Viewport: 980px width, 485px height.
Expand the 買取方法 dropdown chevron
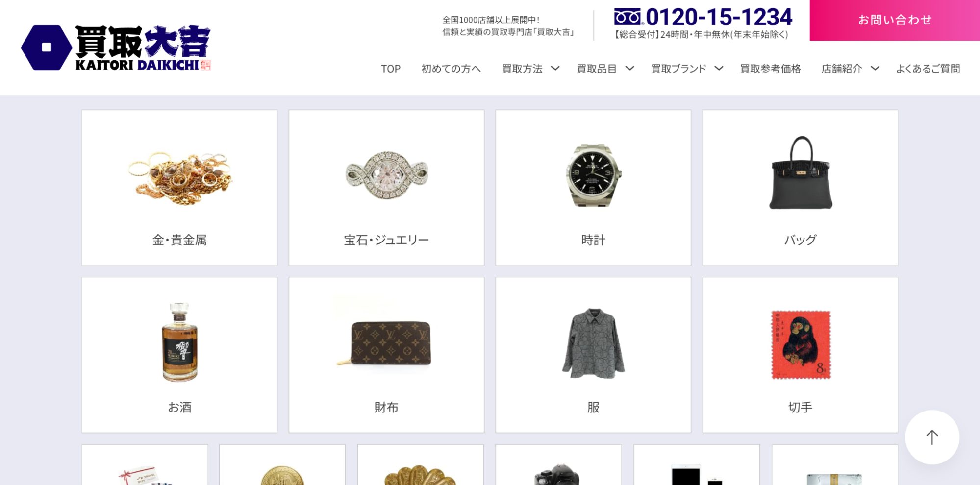tap(555, 68)
